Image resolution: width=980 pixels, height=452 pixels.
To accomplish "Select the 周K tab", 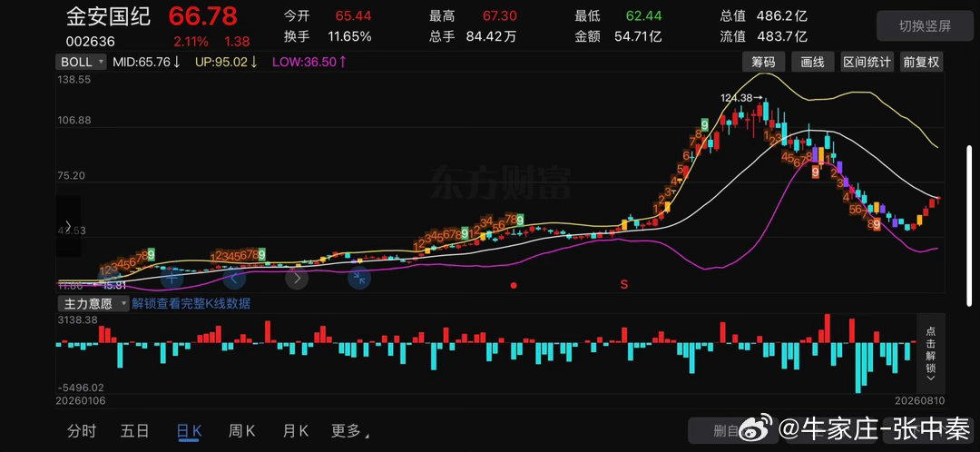I will pos(242,431).
